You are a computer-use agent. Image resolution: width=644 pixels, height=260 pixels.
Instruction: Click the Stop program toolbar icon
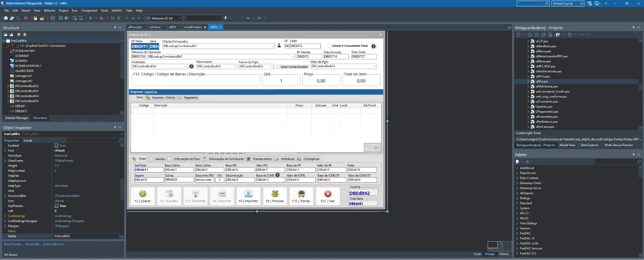[119, 18]
